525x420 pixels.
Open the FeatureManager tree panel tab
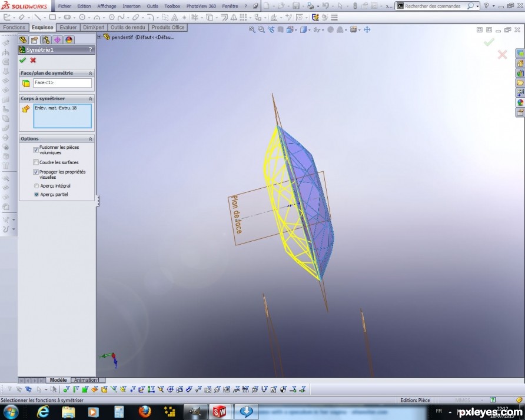23,40
